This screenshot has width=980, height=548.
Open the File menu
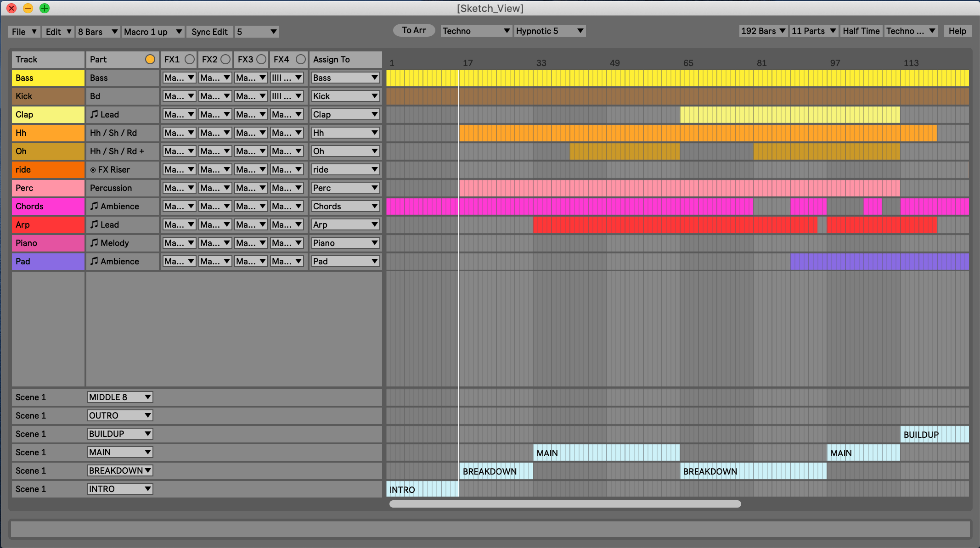(23, 31)
